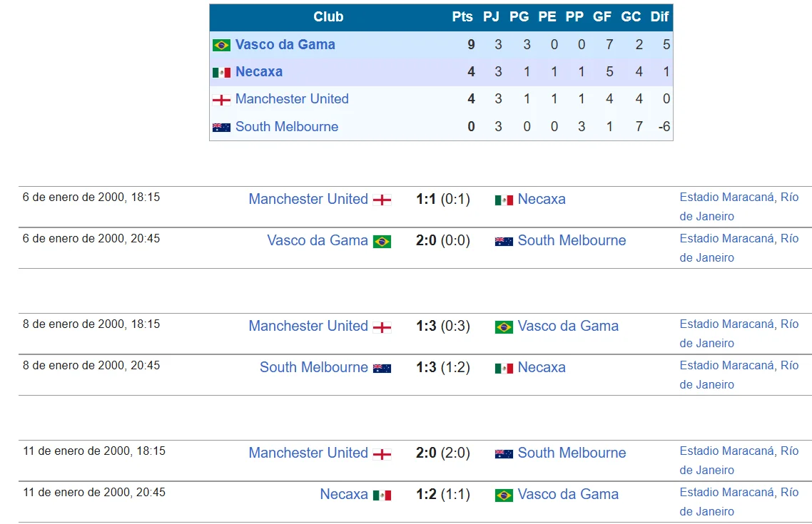Click Mexico flag in the 11 January 20:45 match
This screenshot has width=812, height=524.
382,495
